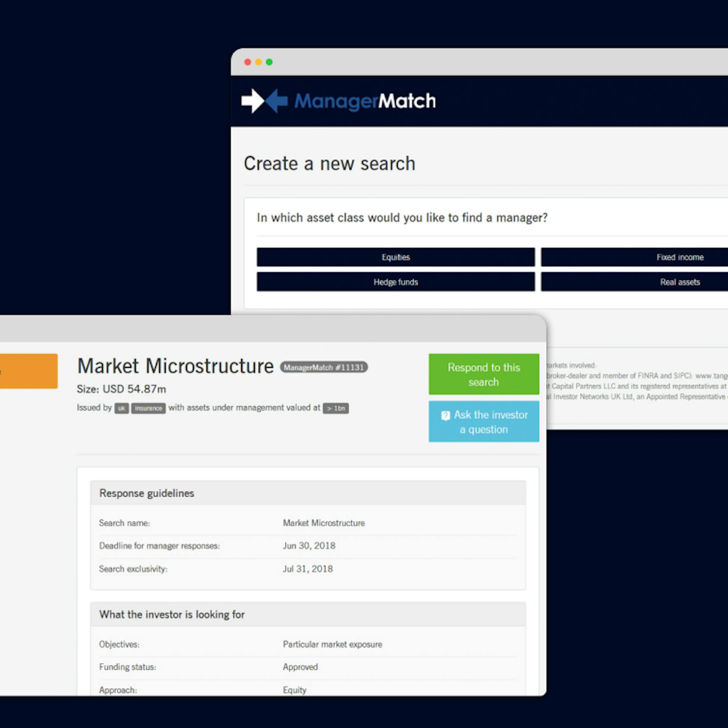The height and width of the screenshot is (728, 728).
Task: Click the Equity approach value
Action: 295,690
